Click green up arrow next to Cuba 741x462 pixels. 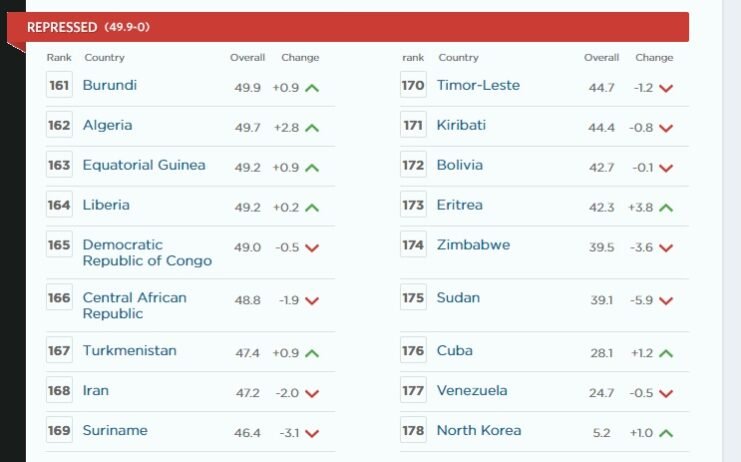click(666, 354)
